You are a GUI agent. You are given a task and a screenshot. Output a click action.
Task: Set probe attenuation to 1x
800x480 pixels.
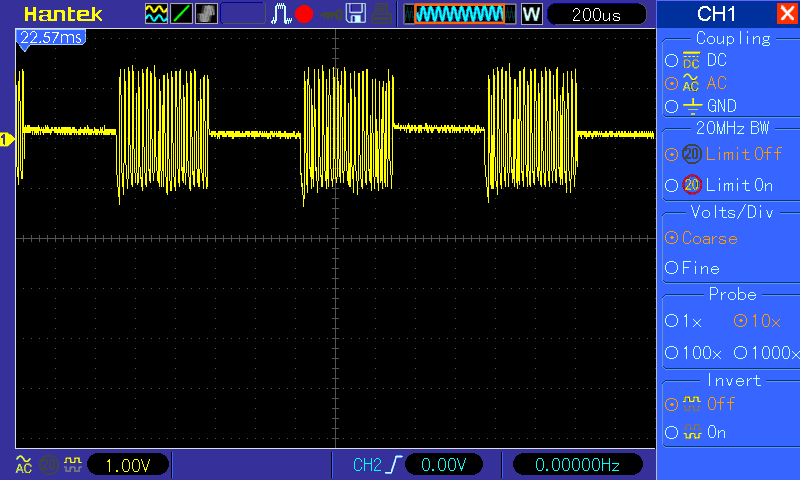click(x=684, y=321)
